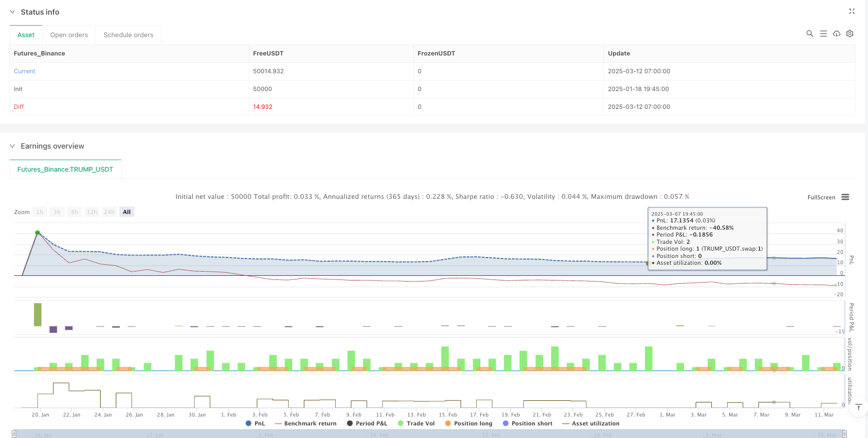Screen dimensions: 868x438
Task: Click the collapse icon at top right
Action: pyautogui.click(x=851, y=12)
